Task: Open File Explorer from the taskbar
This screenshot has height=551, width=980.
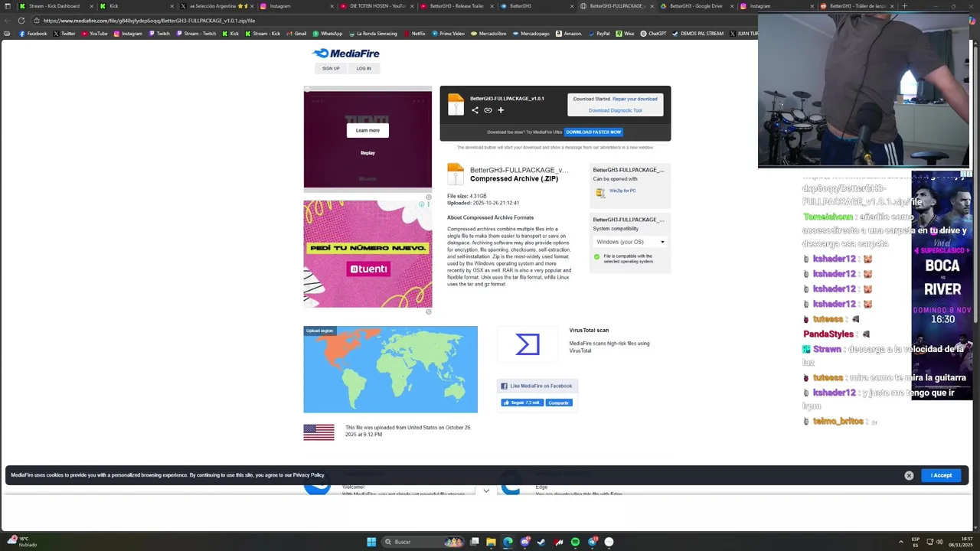Action: (491, 542)
